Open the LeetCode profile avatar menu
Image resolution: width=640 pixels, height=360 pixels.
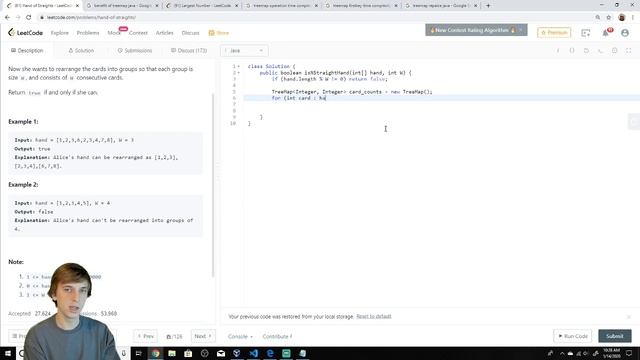[x=625, y=33]
